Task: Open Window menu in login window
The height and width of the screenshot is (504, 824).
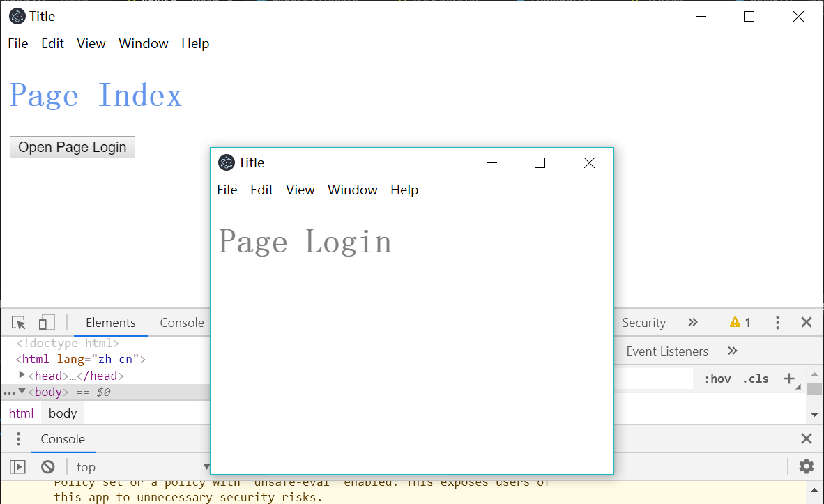Action: [x=353, y=190]
